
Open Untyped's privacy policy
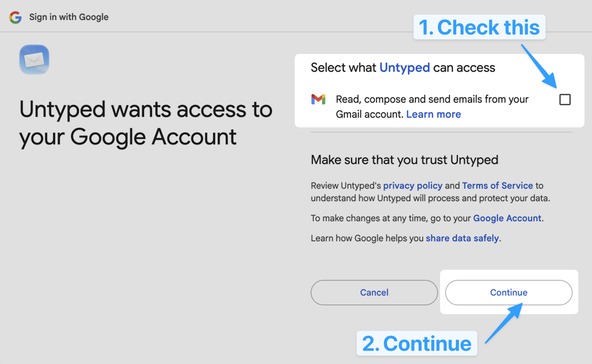point(412,185)
